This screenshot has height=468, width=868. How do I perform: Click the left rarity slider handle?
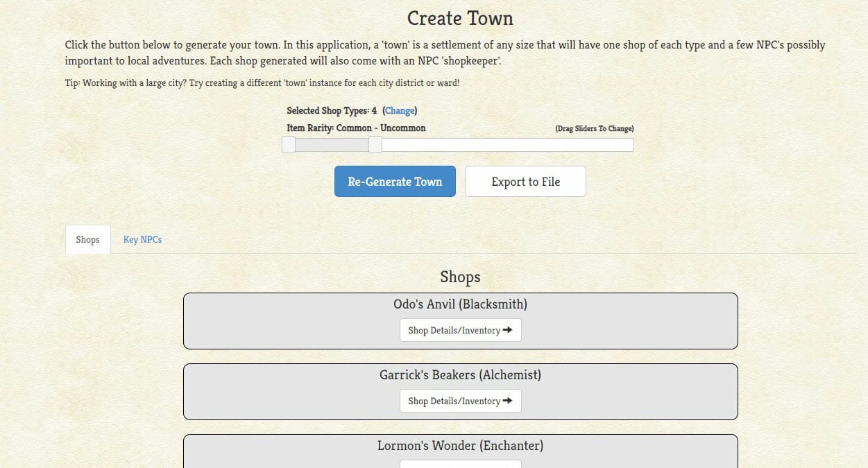pos(289,144)
